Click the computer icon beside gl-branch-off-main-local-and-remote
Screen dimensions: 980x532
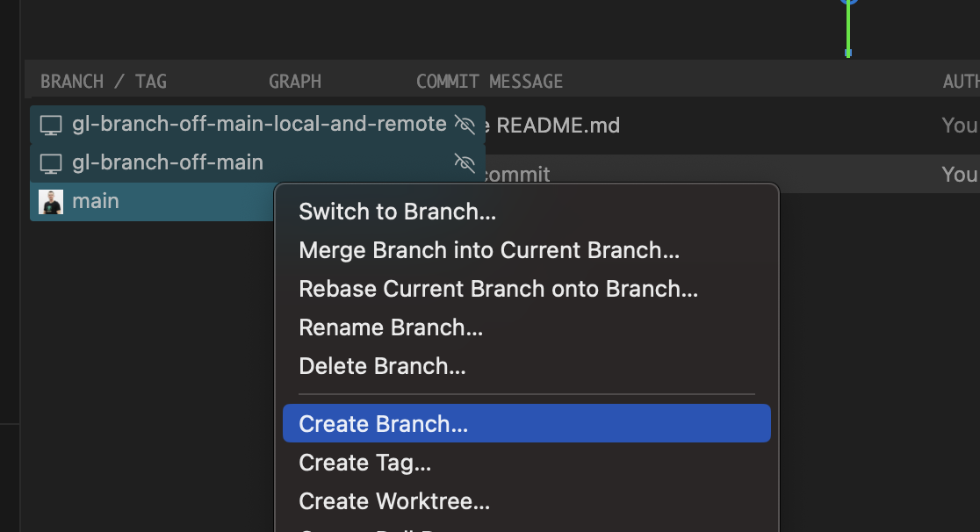coord(50,124)
